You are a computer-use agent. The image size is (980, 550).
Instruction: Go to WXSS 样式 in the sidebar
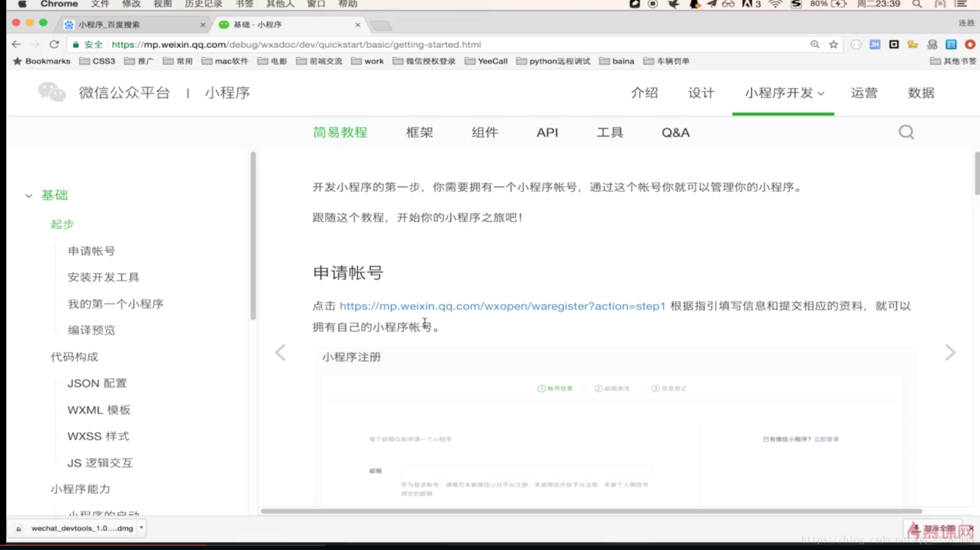98,436
